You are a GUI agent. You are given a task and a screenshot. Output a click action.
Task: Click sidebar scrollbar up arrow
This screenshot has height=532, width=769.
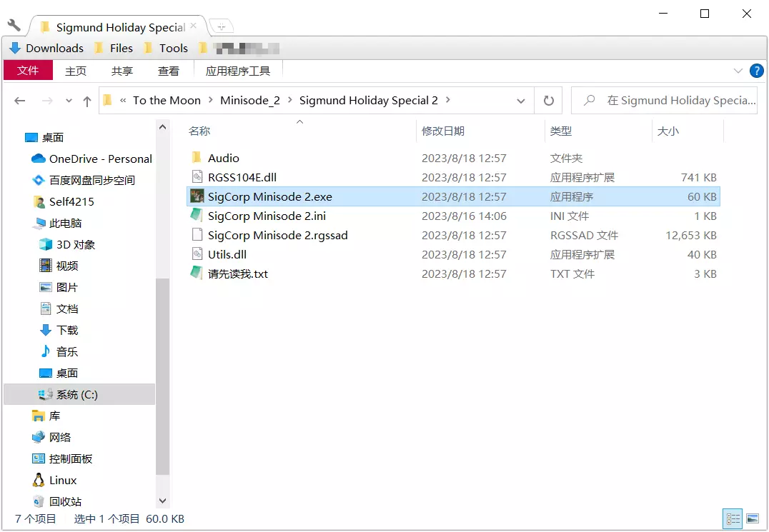[162, 127]
